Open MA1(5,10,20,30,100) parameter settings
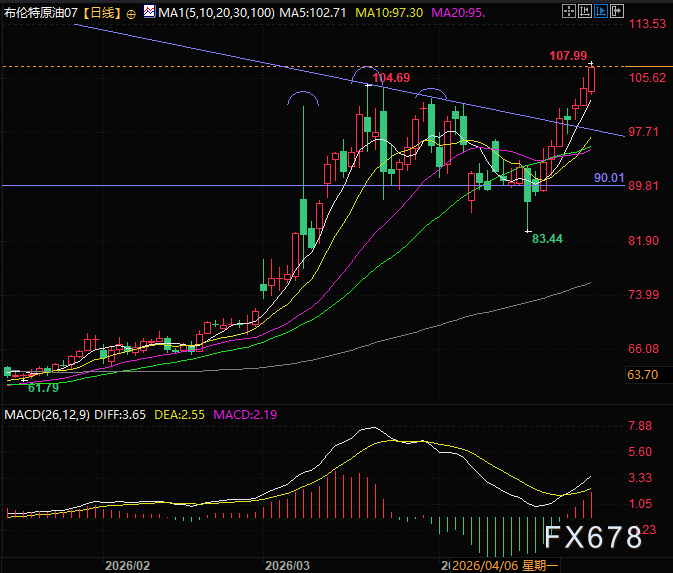The width and height of the screenshot is (673, 573). point(216,13)
